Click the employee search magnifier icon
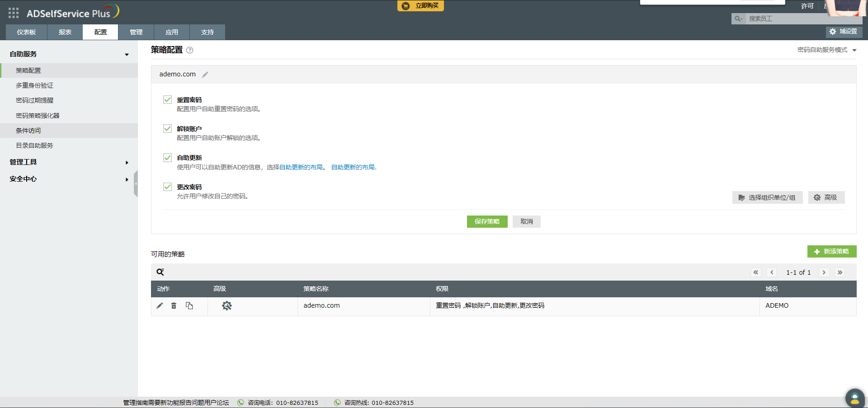 coord(738,19)
